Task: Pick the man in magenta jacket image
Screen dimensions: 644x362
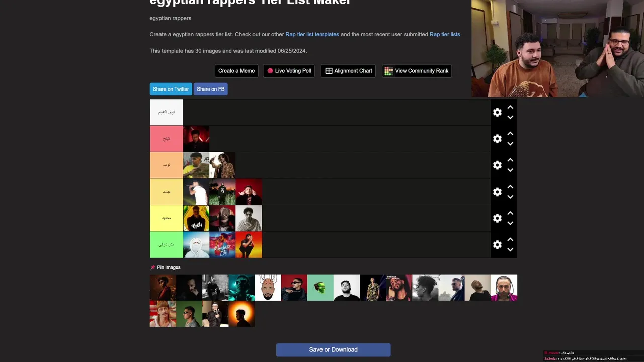Action: (x=504, y=288)
